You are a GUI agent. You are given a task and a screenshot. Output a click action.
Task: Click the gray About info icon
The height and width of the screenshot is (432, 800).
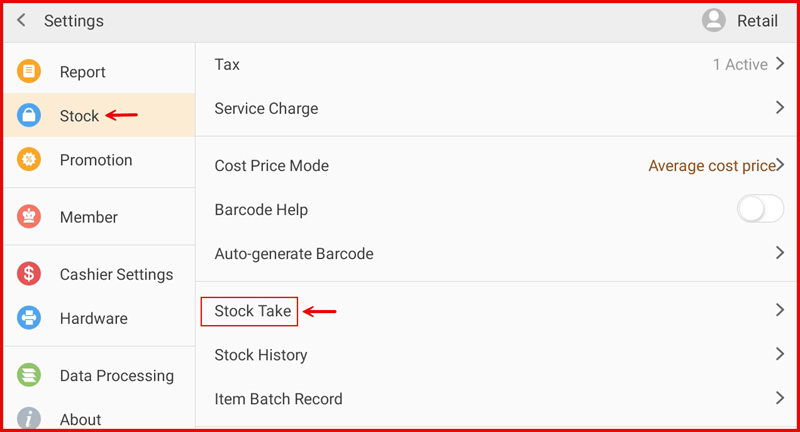click(30, 419)
